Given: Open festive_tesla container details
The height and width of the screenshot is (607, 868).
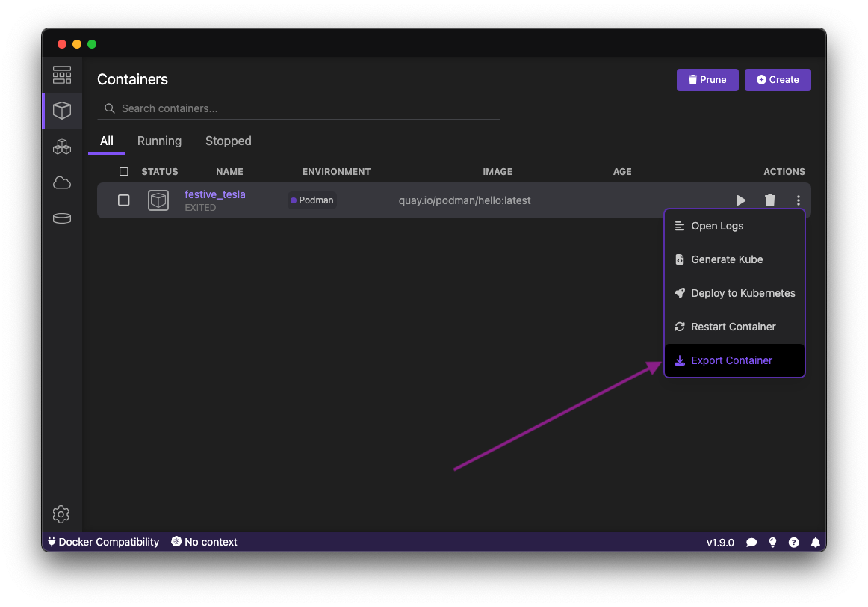Looking at the screenshot, I should [215, 194].
